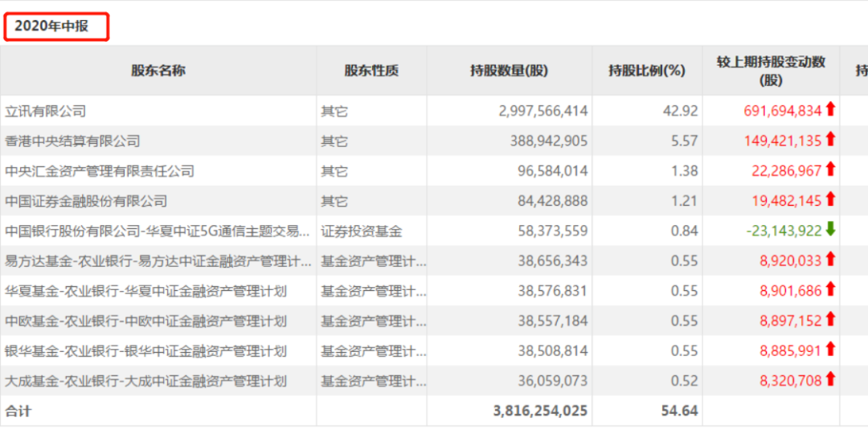Click the 证券投资基金 shareholder type cell
This screenshot has width=868, height=434.
pyautogui.click(x=362, y=231)
